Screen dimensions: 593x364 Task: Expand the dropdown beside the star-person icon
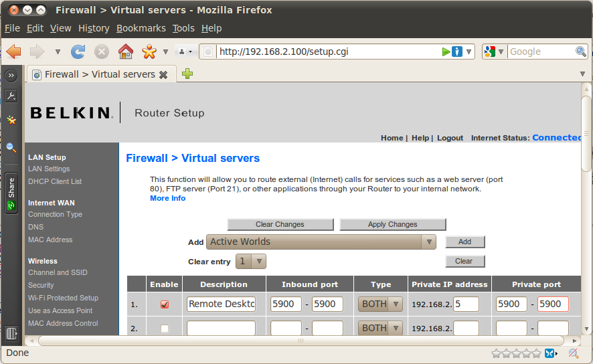[x=165, y=52]
